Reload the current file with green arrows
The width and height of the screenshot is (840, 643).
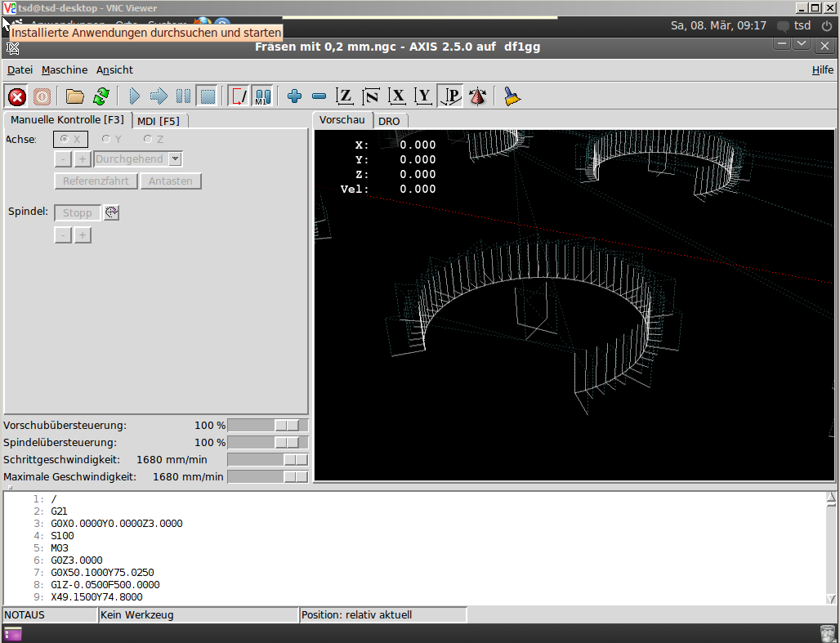(x=101, y=97)
